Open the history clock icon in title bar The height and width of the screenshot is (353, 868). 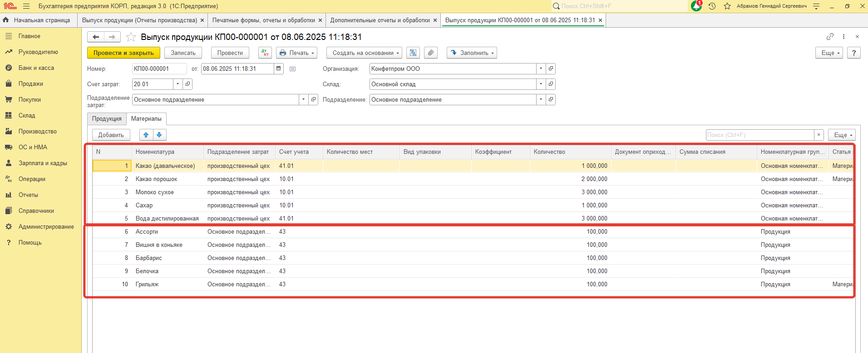pos(712,6)
